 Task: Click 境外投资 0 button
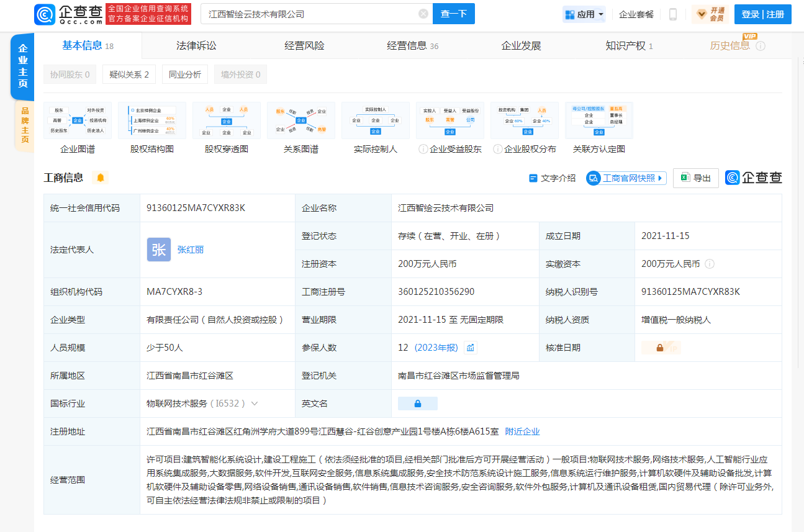(x=241, y=74)
